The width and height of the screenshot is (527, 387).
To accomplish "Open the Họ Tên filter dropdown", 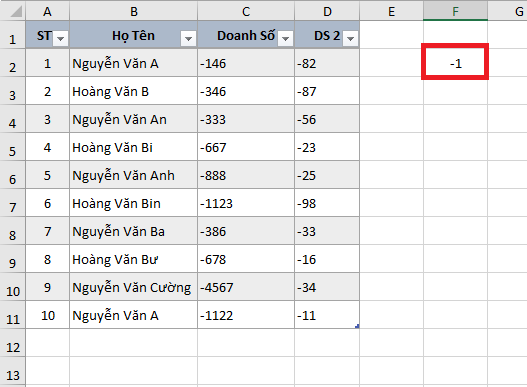I will coord(188,38).
